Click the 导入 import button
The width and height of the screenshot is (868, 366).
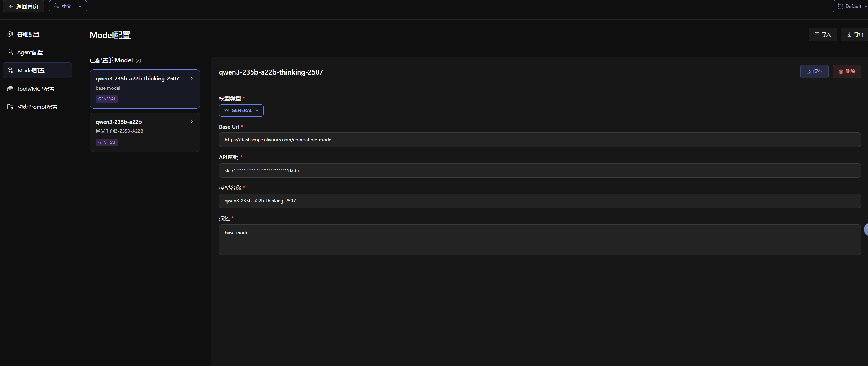[x=822, y=34]
